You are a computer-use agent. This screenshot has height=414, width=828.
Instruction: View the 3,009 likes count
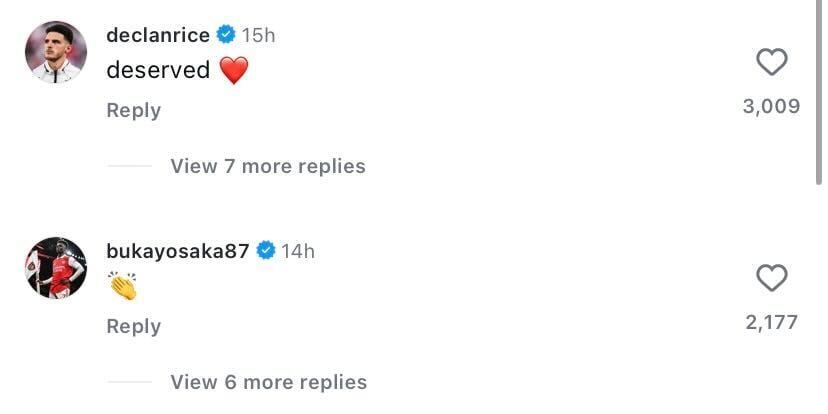coord(771,107)
